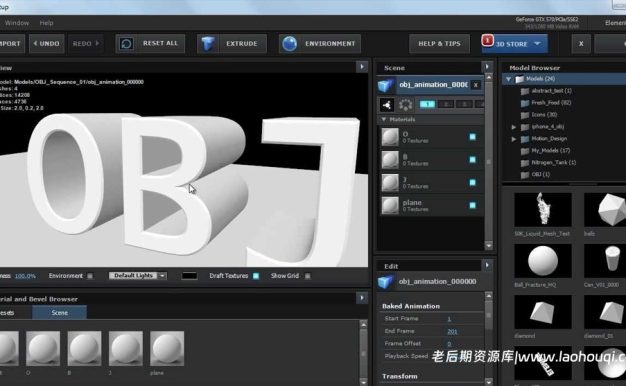Click the OBJ folder icon
Viewport: 626px width, 386px height.
525,175
